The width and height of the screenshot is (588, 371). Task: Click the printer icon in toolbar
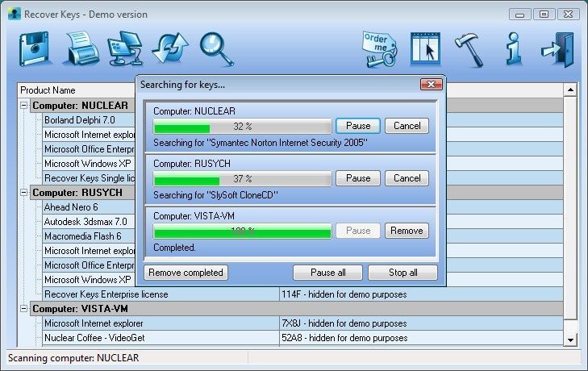(x=81, y=50)
